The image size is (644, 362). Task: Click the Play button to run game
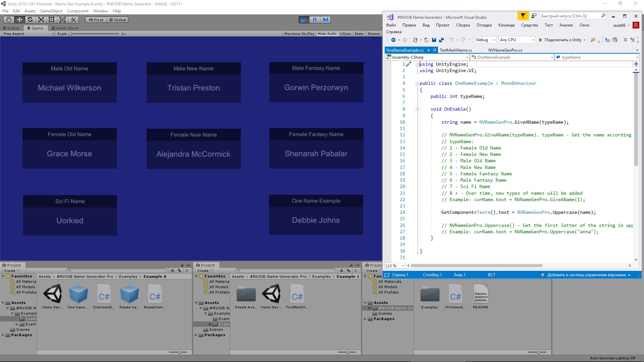tap(304, 19)
